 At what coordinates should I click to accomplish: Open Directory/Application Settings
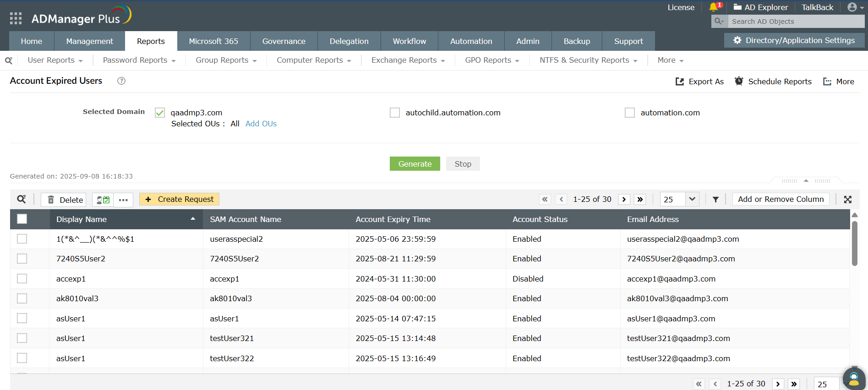click(x=794, y=40)
